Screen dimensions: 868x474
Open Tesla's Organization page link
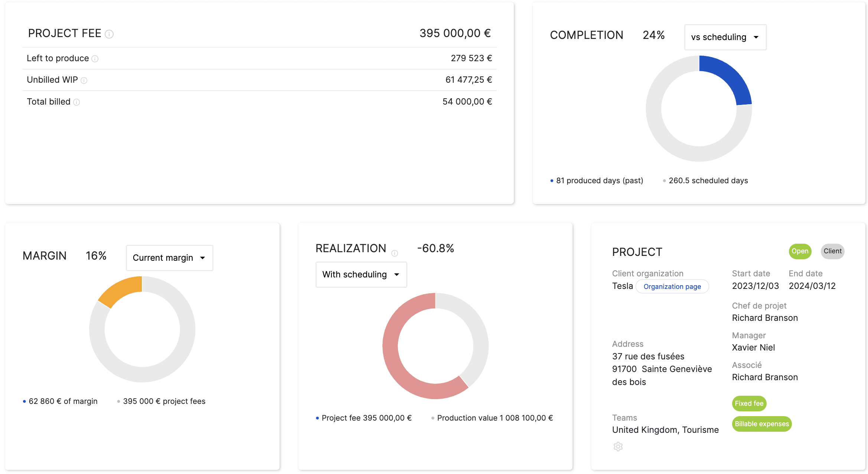pos(672,286)
